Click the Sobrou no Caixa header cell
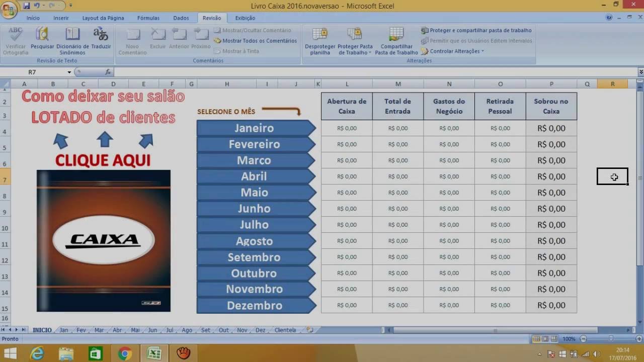The width and height of the screenshot is (644, 362). (551, 106)
